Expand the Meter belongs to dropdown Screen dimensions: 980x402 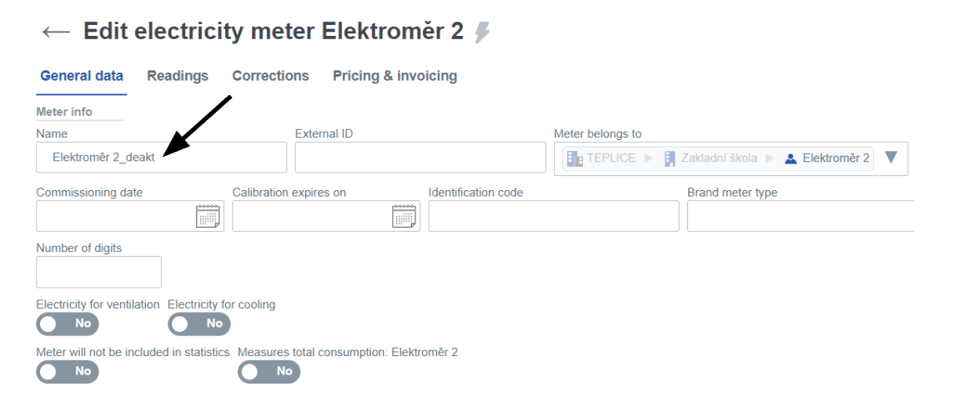[x=891, y=158]
